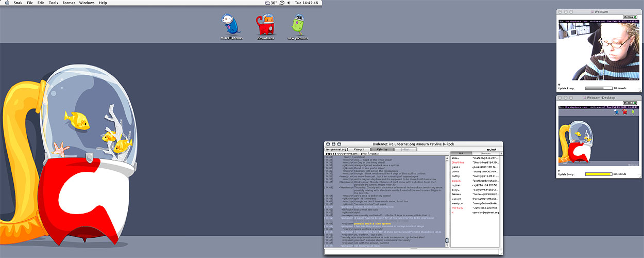
Task: Toggle Online status in Webcam window
Action: pyautogui.click(x=630, y=17)
